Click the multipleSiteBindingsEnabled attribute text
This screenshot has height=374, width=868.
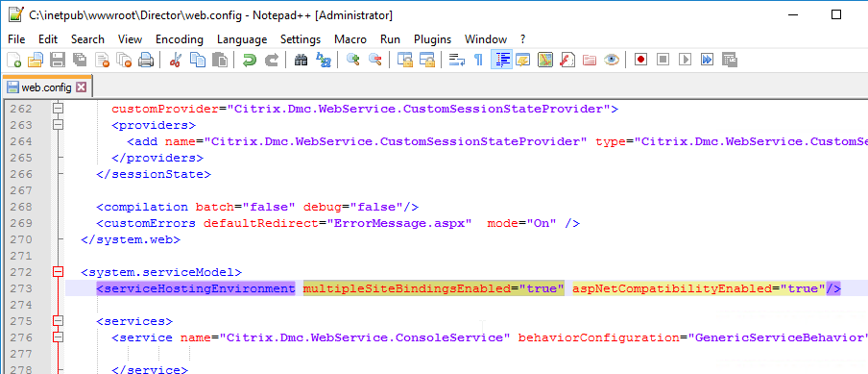coord(406,288)
